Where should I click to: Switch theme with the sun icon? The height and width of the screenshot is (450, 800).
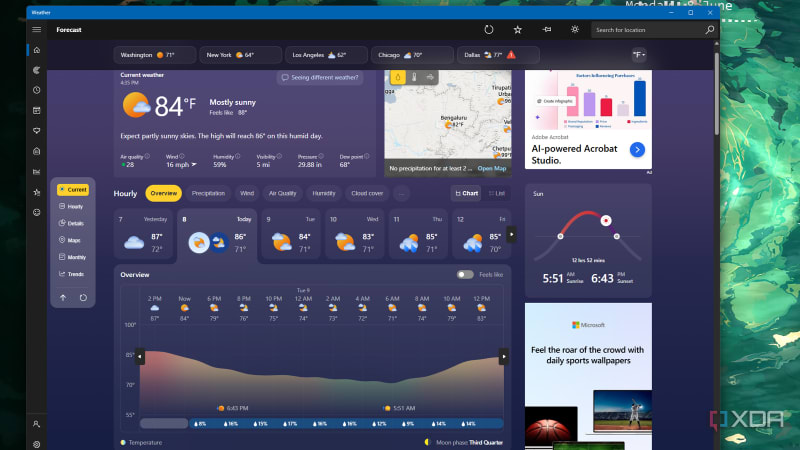pyautogui.click(x=575, y=30)
